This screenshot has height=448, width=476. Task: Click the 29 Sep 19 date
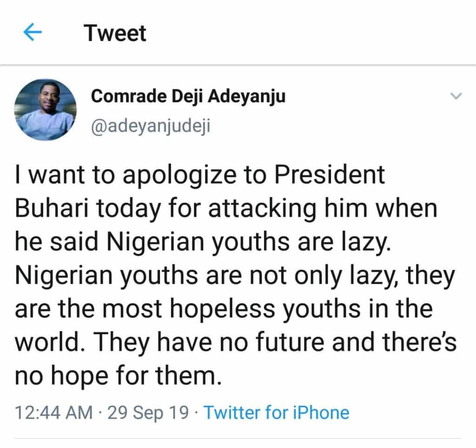click(148, 412)
